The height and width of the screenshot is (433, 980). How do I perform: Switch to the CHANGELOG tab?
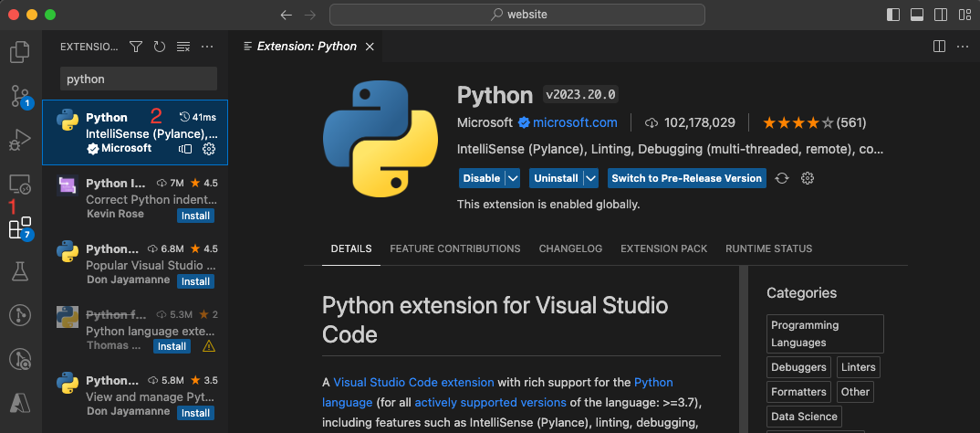pos(570,248)
